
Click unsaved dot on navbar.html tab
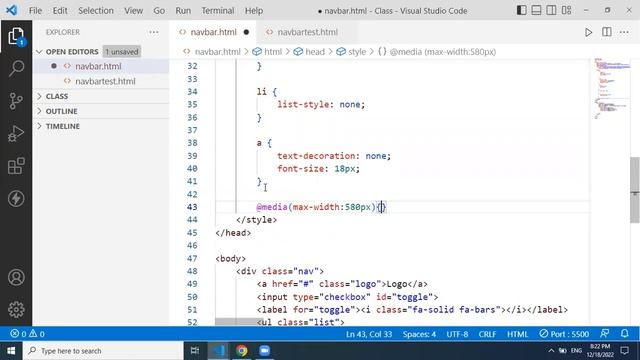[x=246, y=32]
